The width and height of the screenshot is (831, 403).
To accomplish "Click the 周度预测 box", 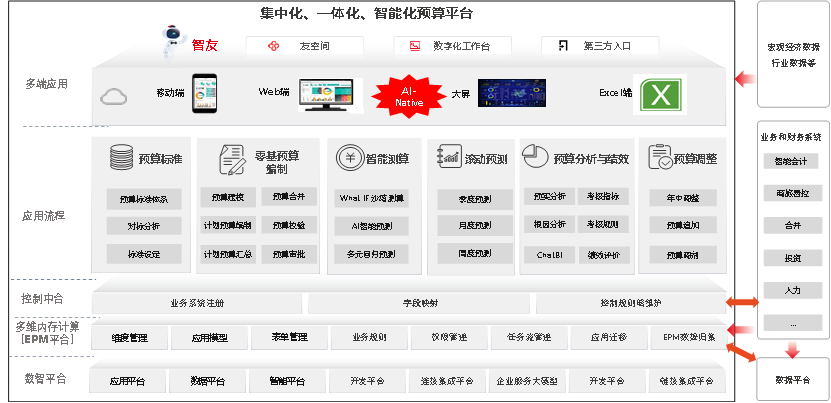I will [x=475, y=253].
